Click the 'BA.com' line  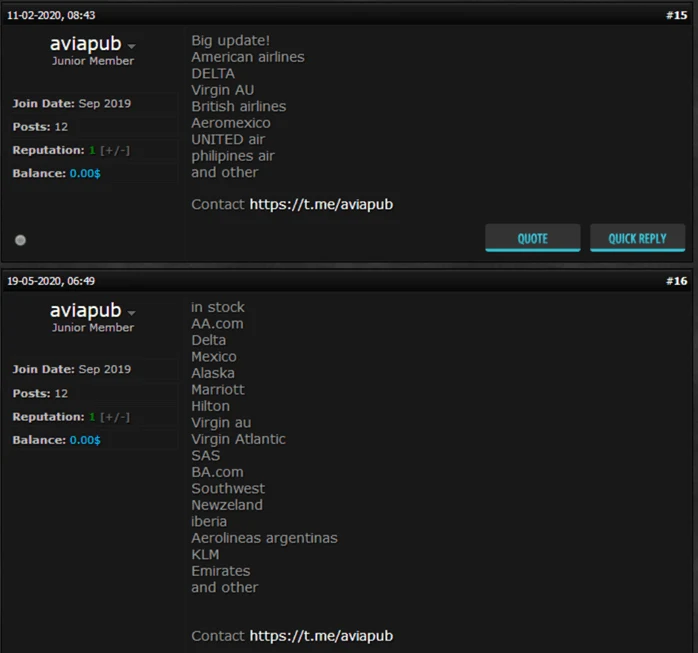coord(217,472)
